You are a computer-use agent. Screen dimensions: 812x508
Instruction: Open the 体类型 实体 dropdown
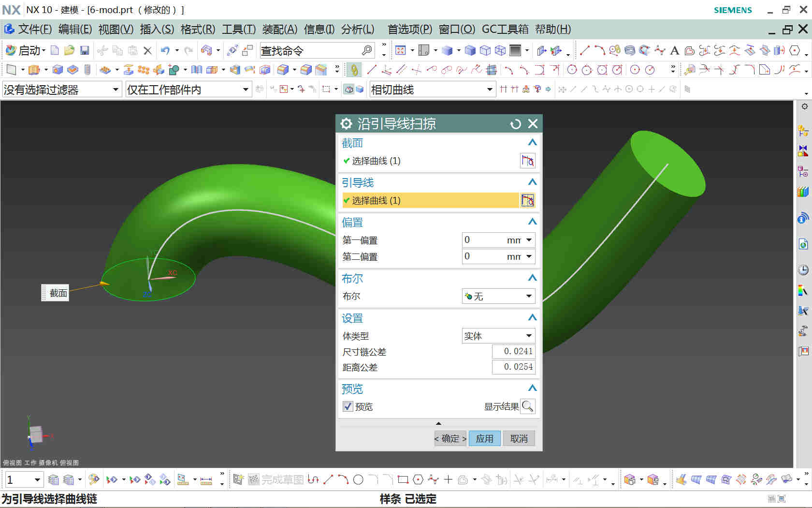pyautogui.click(x=498, y=336)
